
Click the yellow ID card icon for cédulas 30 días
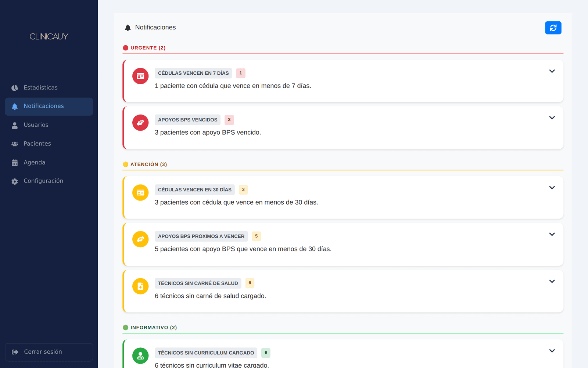140,192
